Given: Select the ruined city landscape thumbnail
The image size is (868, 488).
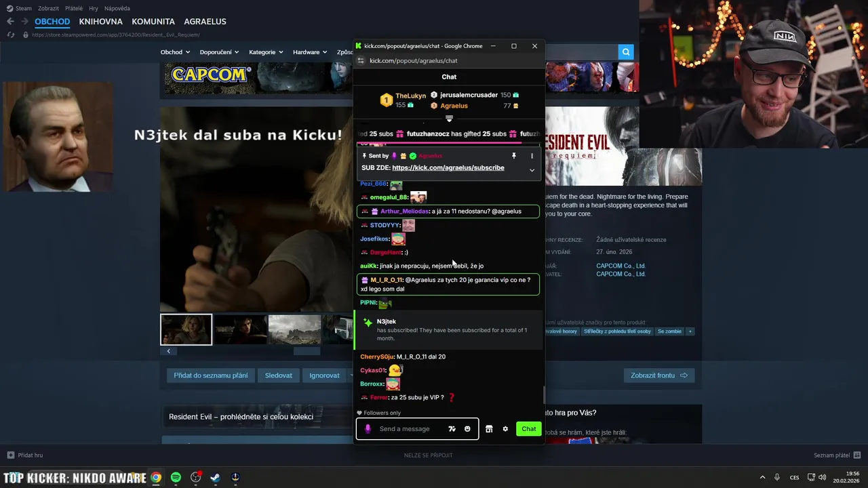Looking at the screenshot, I should coord(294,329).
